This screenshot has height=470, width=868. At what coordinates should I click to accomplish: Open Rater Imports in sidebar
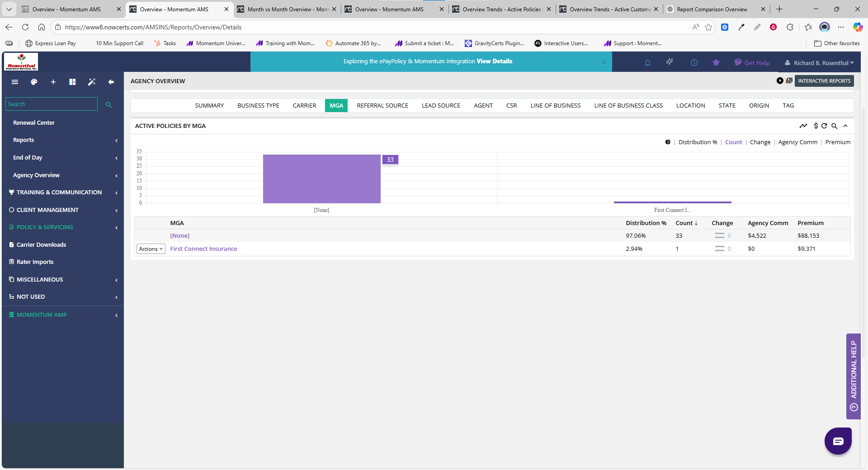pos(35,262)
